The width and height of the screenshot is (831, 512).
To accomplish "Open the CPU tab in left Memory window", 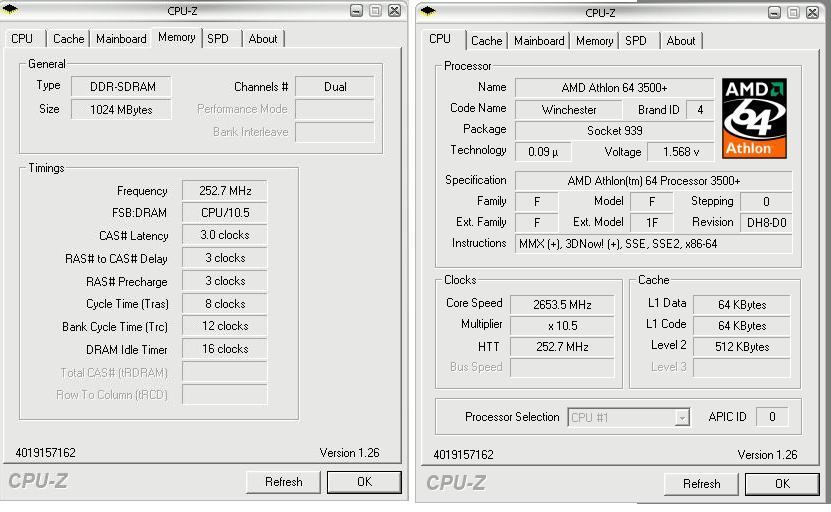I will (x=22, y=39).
